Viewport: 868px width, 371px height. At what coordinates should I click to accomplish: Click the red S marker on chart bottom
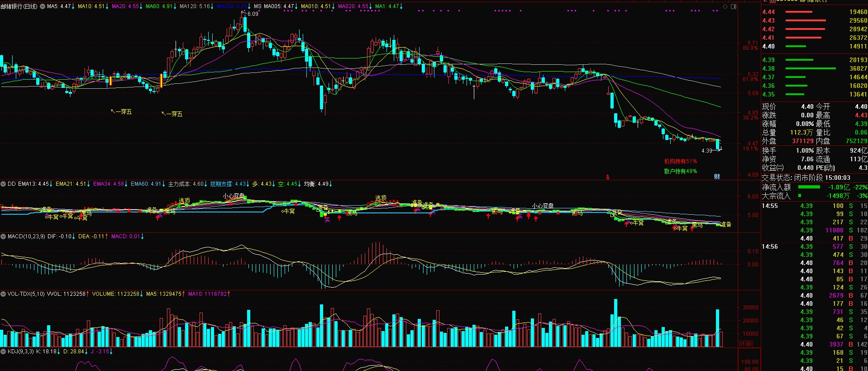607,177
